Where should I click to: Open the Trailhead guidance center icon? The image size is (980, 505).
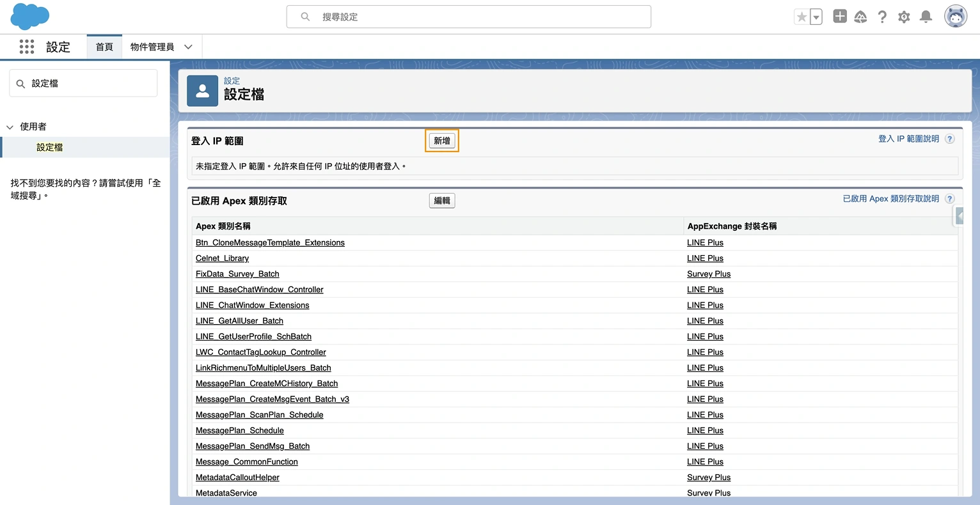point(860,17)
